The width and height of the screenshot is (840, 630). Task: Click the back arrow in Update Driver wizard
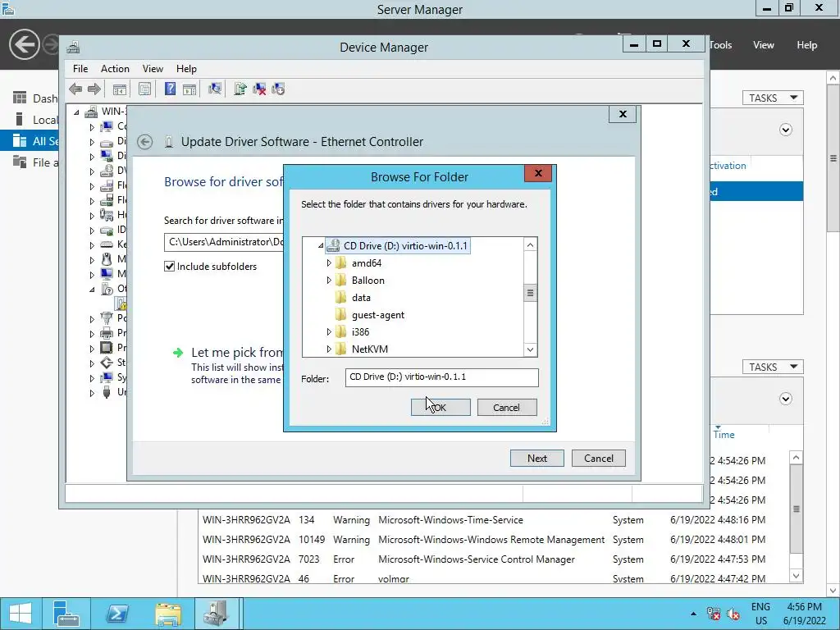coord(144,142)
